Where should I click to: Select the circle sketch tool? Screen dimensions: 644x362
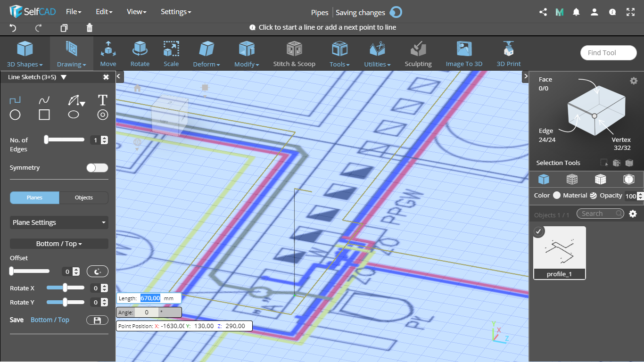point(15,115)
